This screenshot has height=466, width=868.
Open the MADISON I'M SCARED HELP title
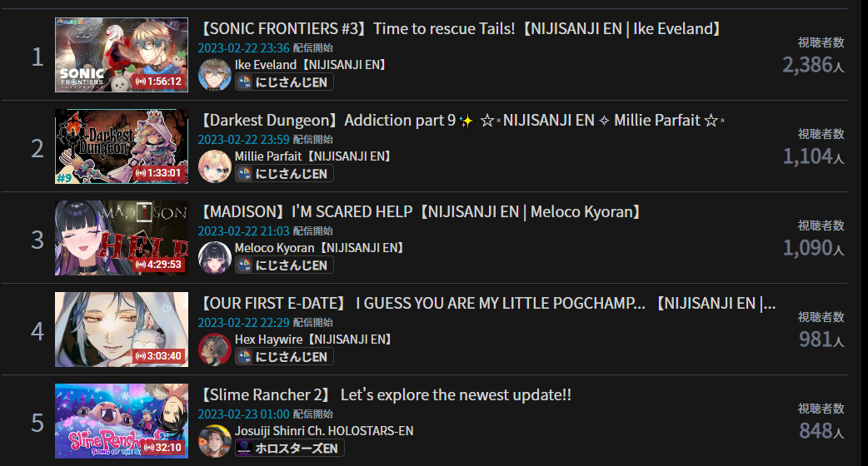coord(421,211)
